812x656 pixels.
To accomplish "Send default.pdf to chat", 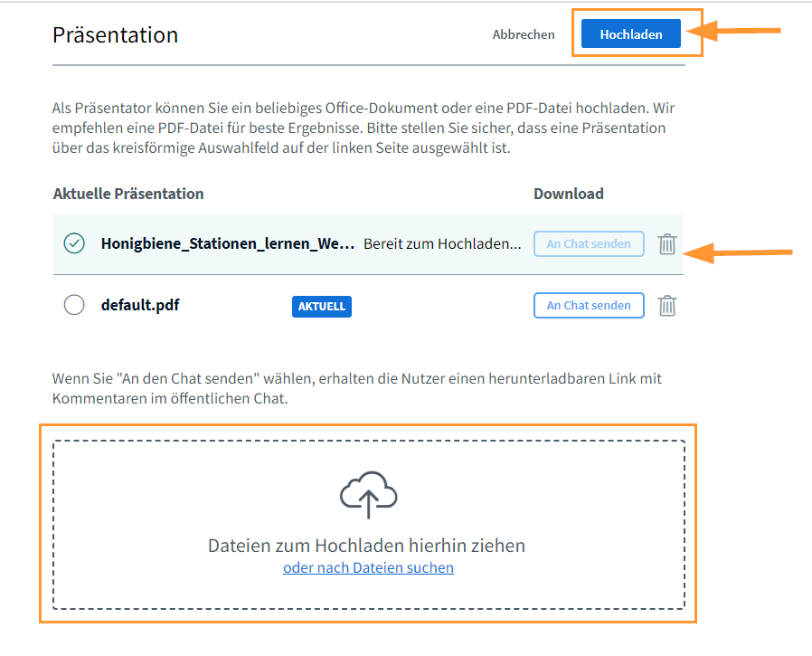I will pos(589,306).
